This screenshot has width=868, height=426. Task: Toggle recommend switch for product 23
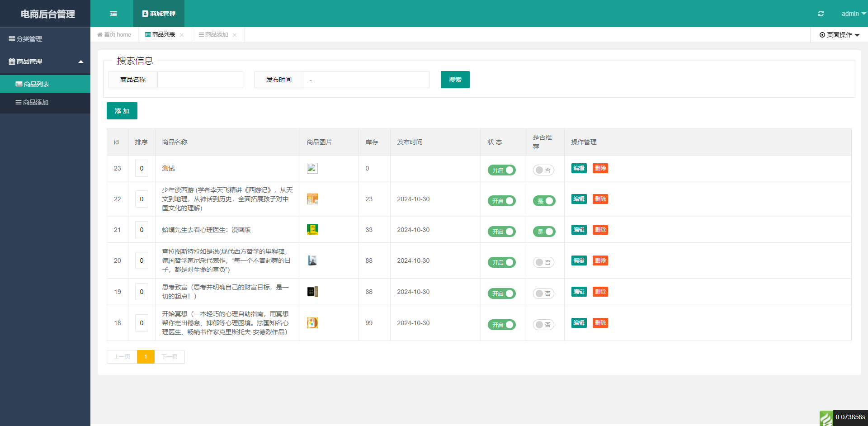pos(543,170)
